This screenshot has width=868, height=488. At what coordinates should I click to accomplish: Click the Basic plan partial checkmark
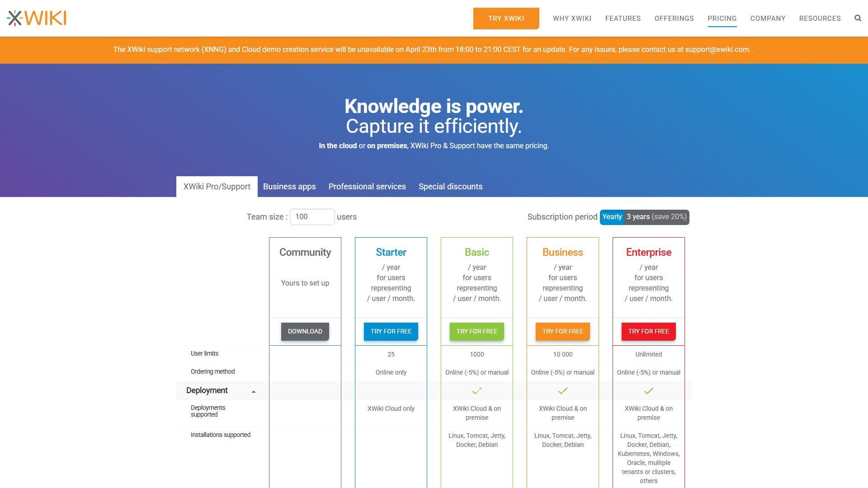tap(477, 391)
